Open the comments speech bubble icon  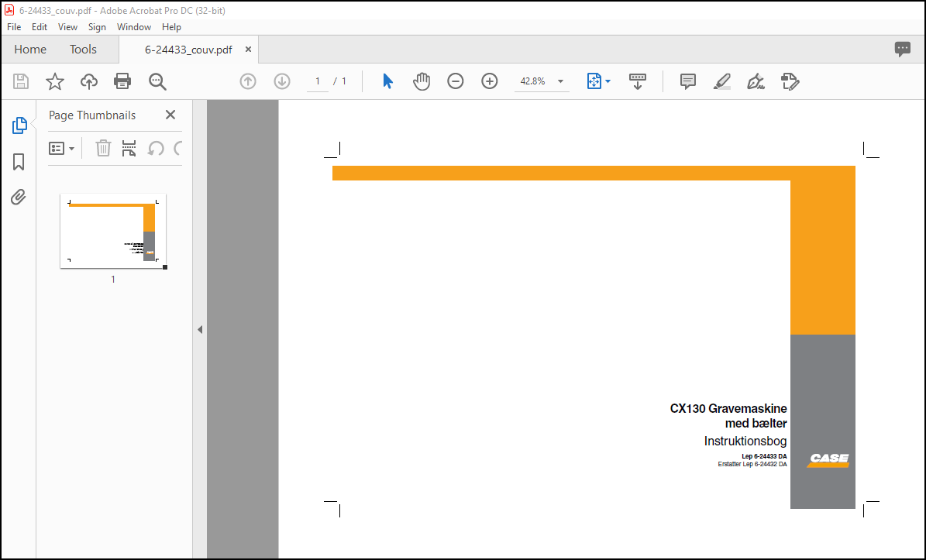click(903, 49)
